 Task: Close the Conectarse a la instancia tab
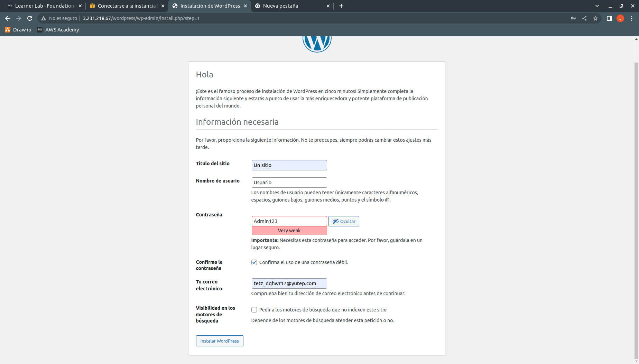click(x=163, y=6)
